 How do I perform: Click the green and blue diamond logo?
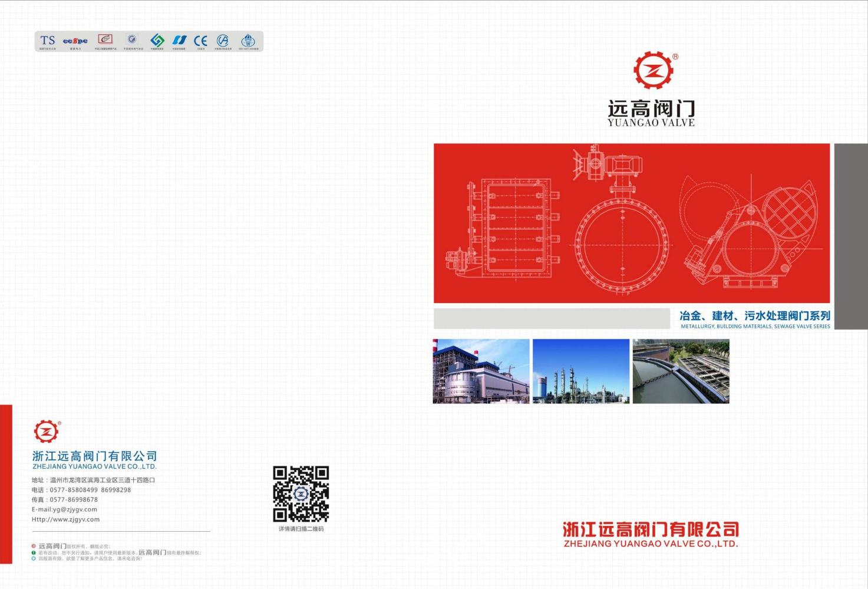(157, 40)
